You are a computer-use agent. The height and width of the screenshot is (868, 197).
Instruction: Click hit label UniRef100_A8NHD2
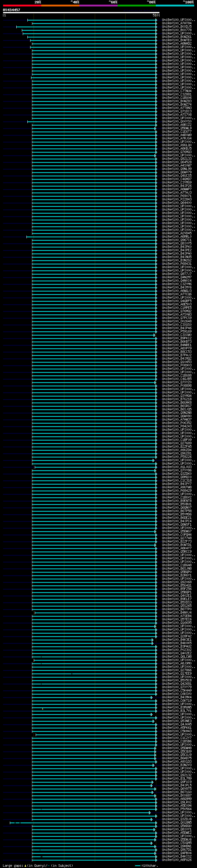176,43
